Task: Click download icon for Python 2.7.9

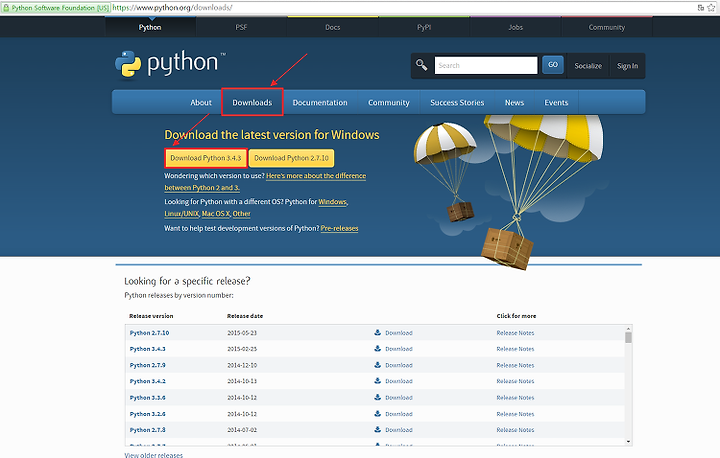Action: 377,365
